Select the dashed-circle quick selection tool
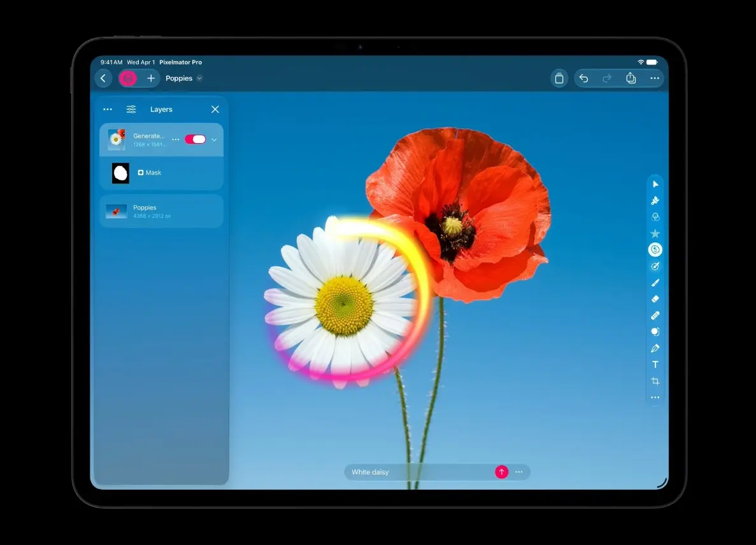The image size is (756, 545). click(x=655, y=266)
